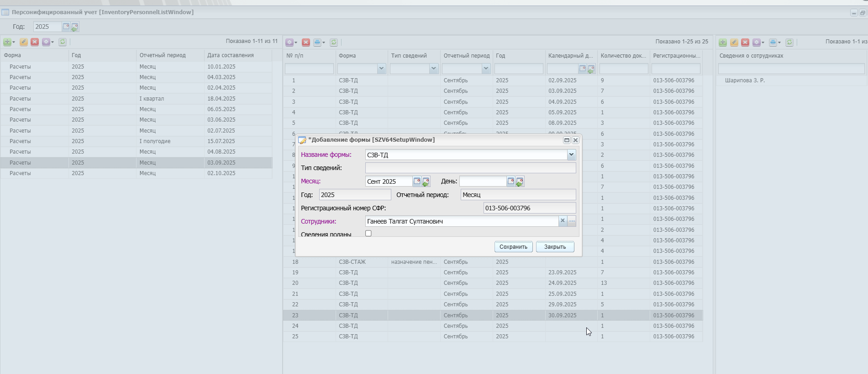This screenshot has height=374, width=868.
Task: Click the Закрыть button
Action: tap(555, 247)
